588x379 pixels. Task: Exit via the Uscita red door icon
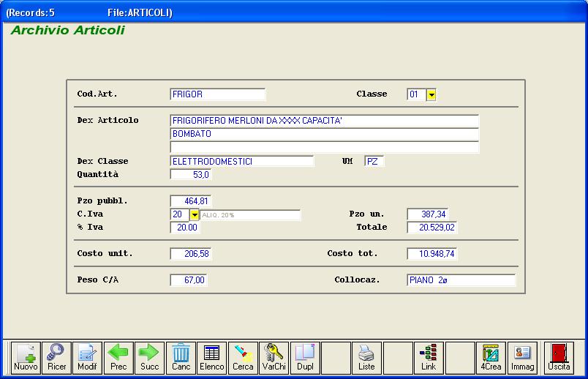559,358
